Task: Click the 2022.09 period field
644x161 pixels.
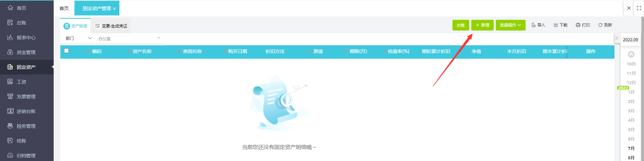Action: [x=631, y=40]
